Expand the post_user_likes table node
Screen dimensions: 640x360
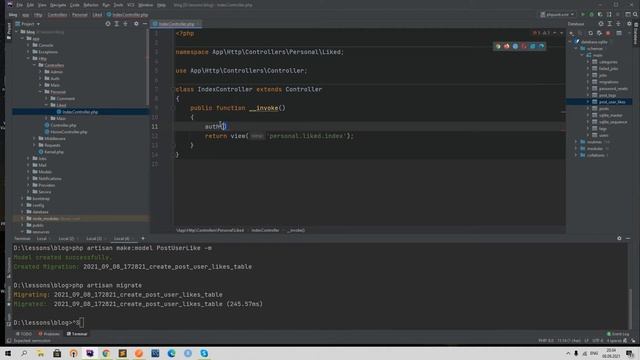(x=588, y=102)
